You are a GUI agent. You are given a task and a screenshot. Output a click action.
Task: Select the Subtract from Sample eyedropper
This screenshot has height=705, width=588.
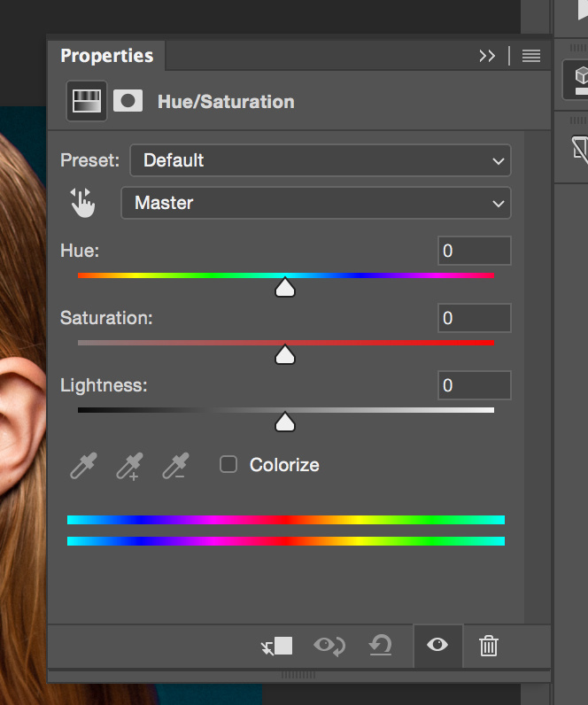coord(175,465)
